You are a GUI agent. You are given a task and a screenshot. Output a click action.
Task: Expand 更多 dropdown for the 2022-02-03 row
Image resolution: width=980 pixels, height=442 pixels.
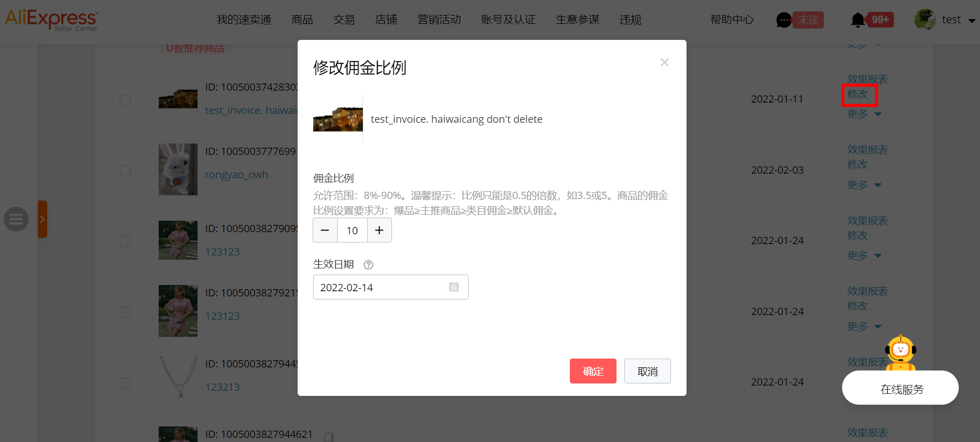[864, 185]
